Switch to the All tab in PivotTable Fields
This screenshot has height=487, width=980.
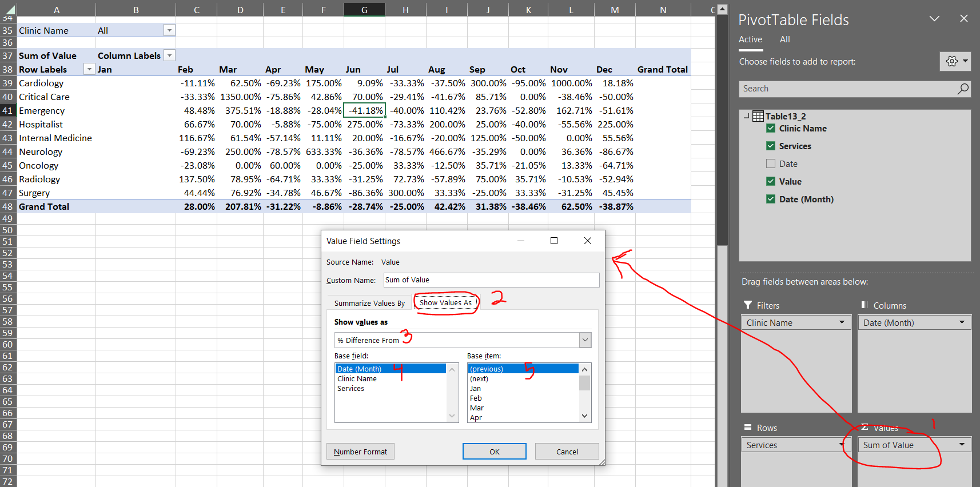click(784, 39)
